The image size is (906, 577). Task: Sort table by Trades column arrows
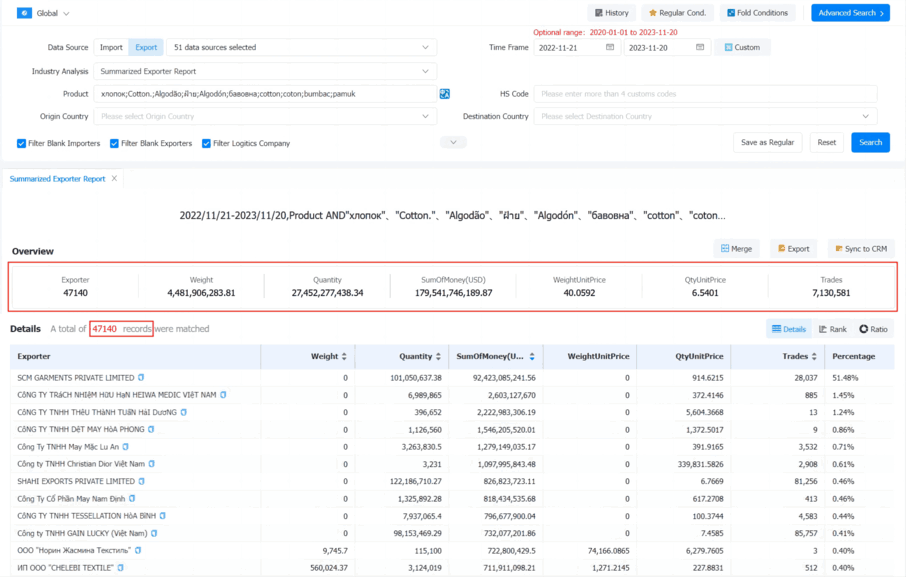click(814, 356)
